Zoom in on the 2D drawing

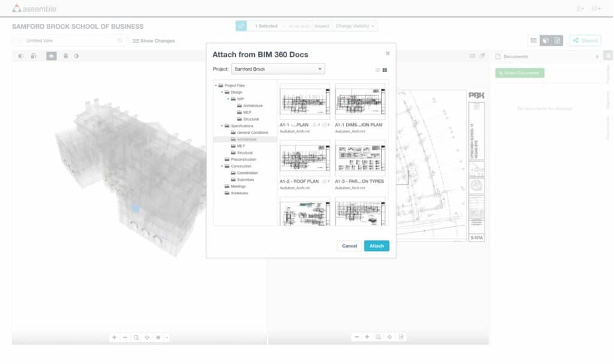coord(368,337)
